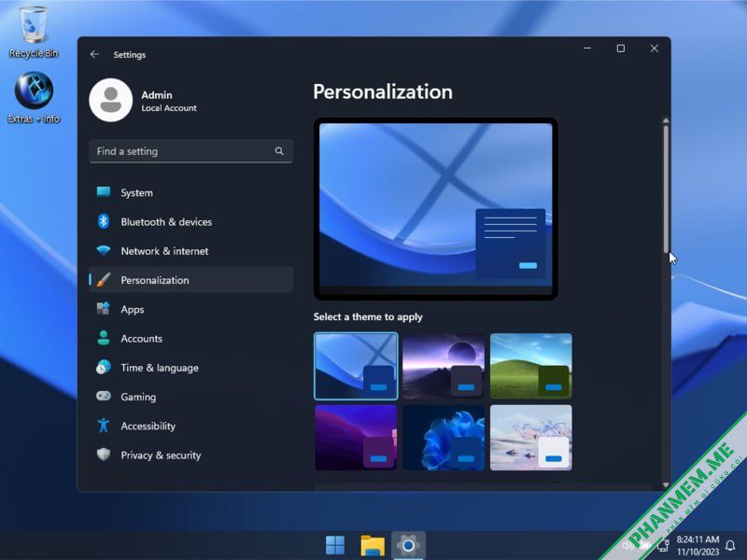747x560 pixels.
Task: Open Privacy & security settings
Action: click(x=190, y=455)
